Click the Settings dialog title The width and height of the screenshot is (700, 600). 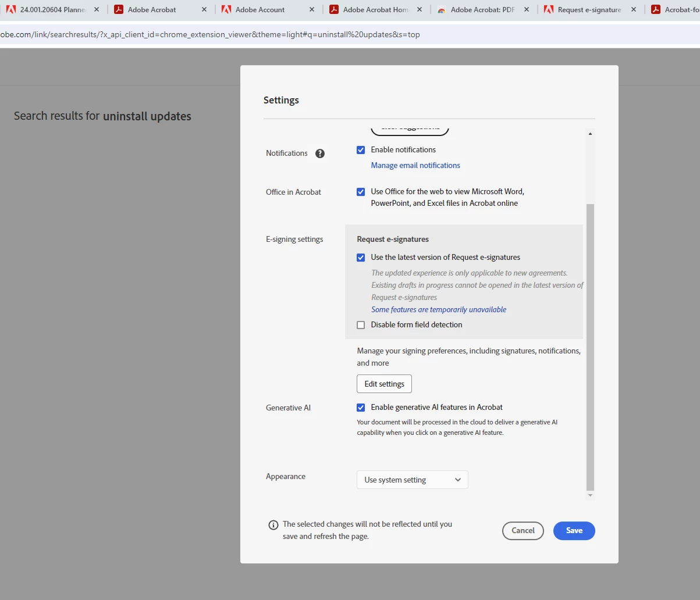(281, 100)
